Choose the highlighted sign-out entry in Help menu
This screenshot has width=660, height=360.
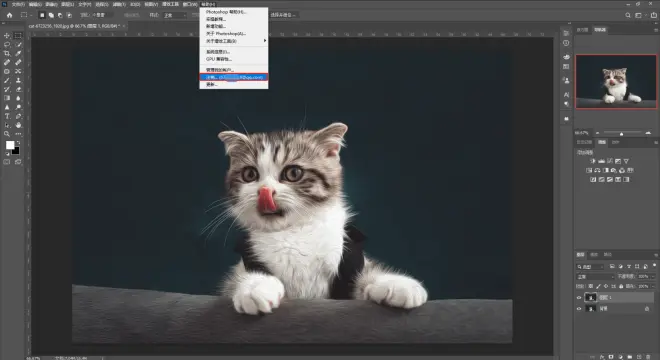coord(234,77)
